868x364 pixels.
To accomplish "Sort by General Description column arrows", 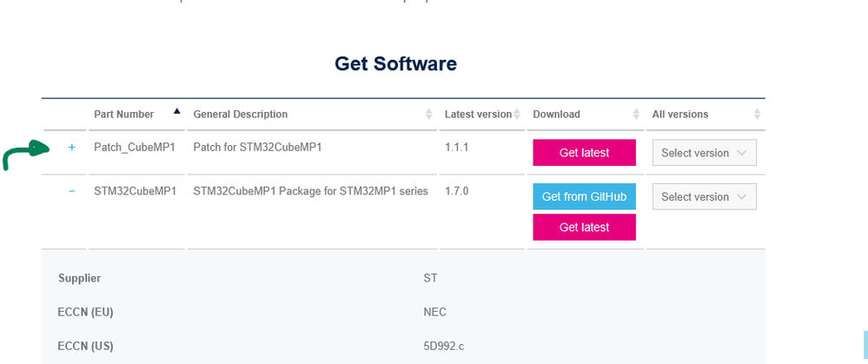I will coord(428,115).
